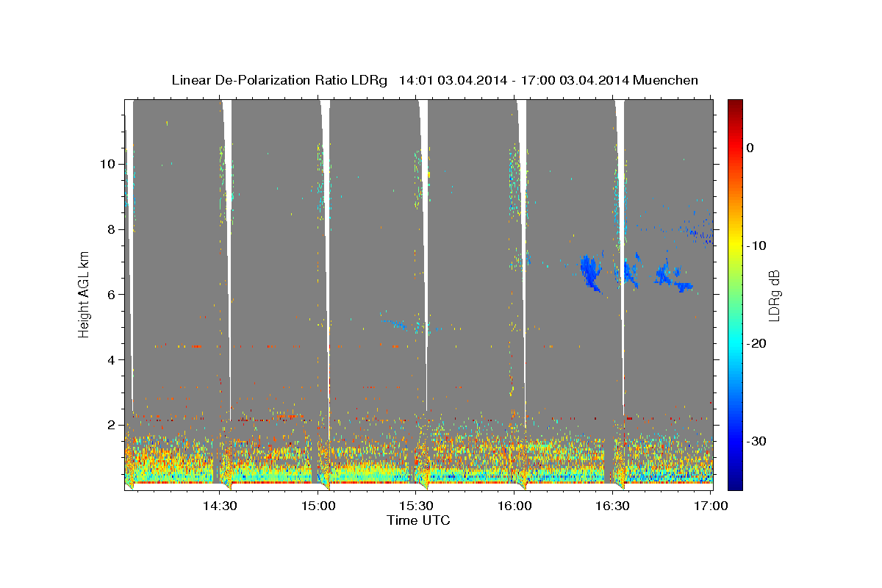This screenshot has height=588, width=882.
Task: Click the 'LDRg dB' colorbar label
Action: pyautogui.click(x=773, y=295)
